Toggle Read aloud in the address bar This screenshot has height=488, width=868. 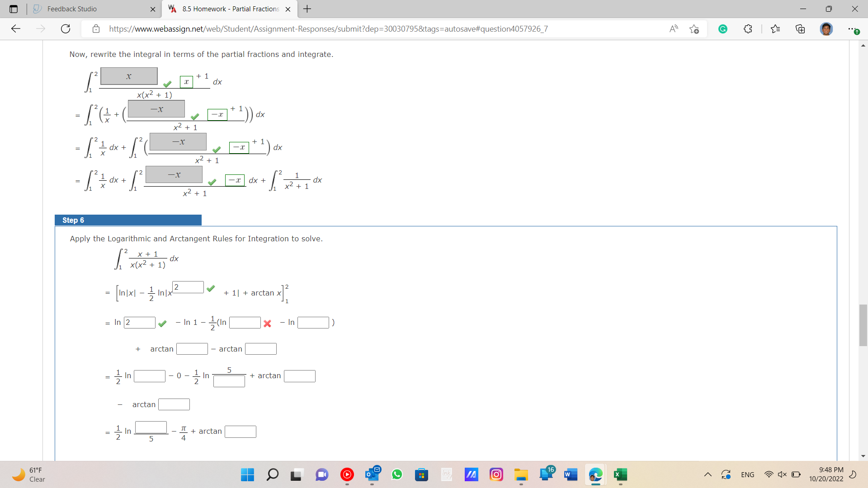point(673,29)
